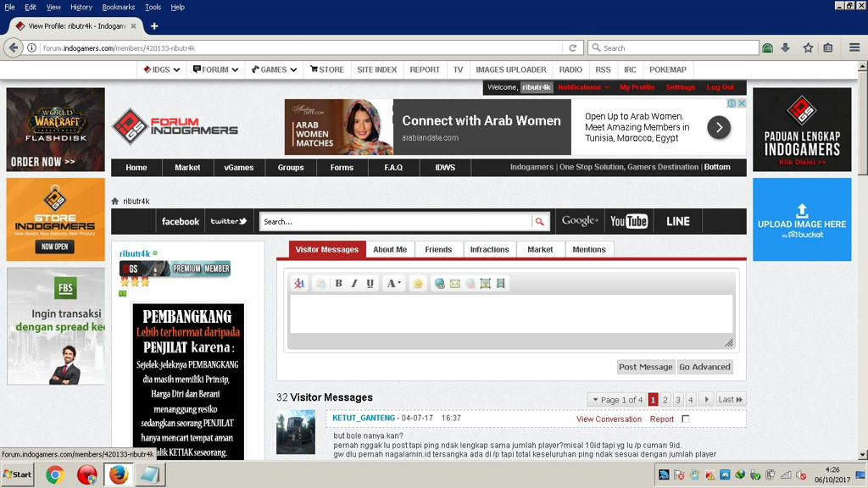Open the Windows Start menu

18,474
